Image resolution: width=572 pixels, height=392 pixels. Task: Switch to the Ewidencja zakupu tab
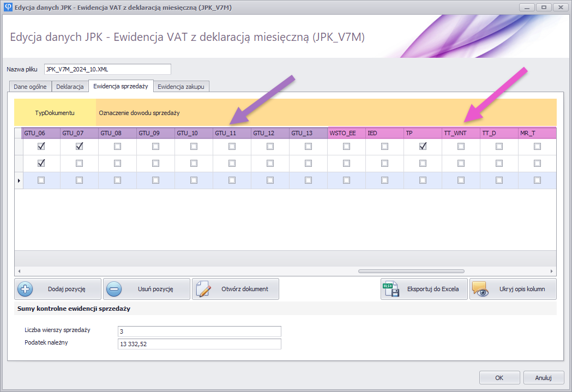[180, 87]
